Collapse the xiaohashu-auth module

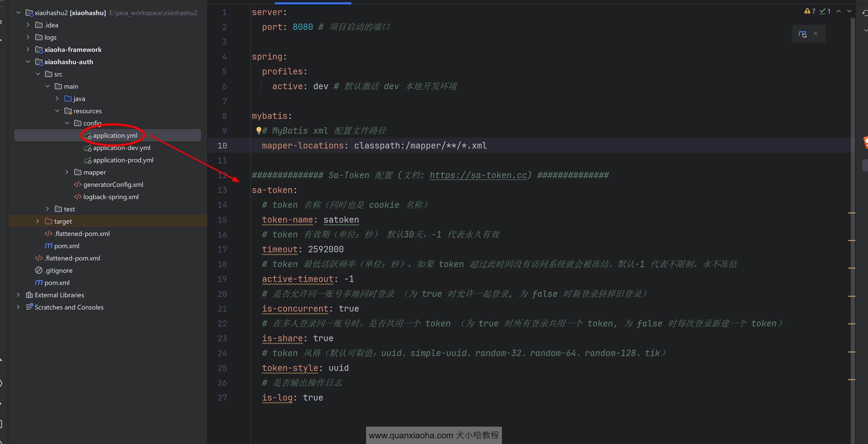tap(28, 62)
